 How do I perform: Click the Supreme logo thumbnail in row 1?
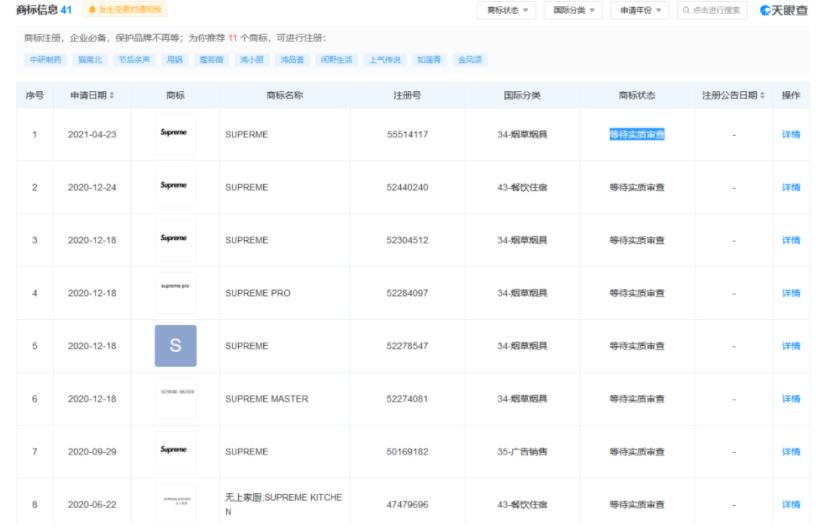point(175,134)
